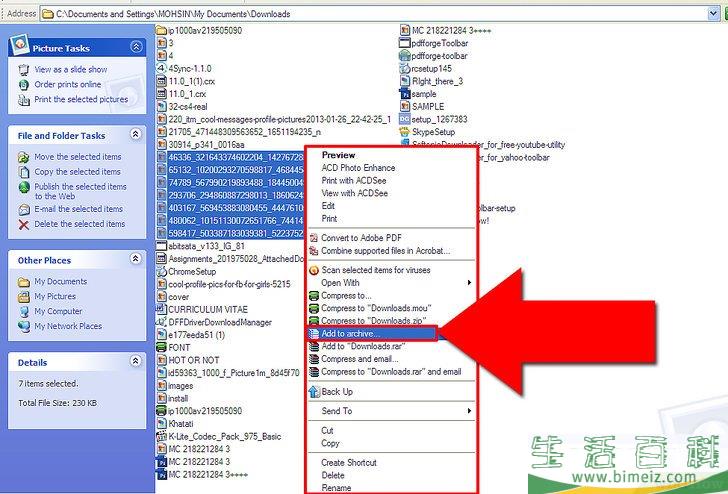Click the My Computer icon in Other Places
Viewport: 728px width, 494px height.
click(24, 312)
